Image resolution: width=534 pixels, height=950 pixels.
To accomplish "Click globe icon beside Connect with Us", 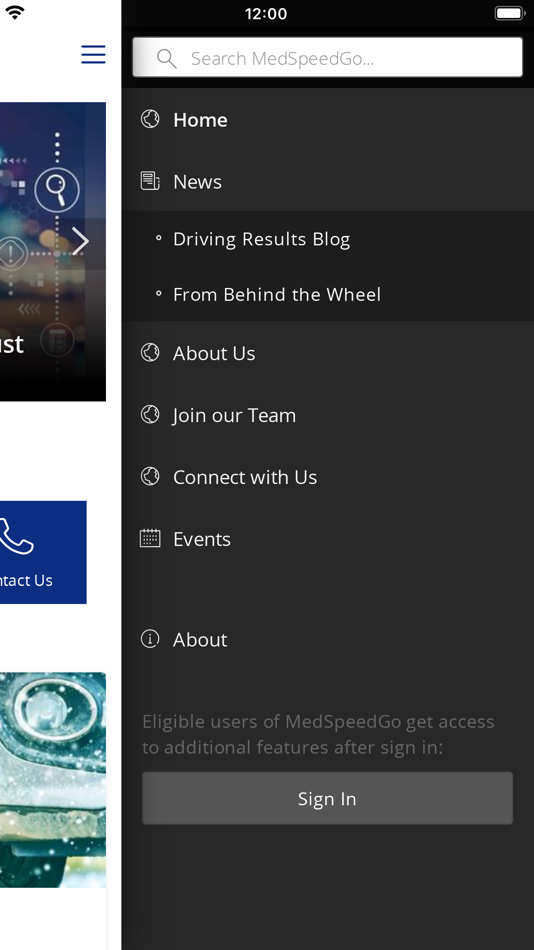I will point(150,476).
